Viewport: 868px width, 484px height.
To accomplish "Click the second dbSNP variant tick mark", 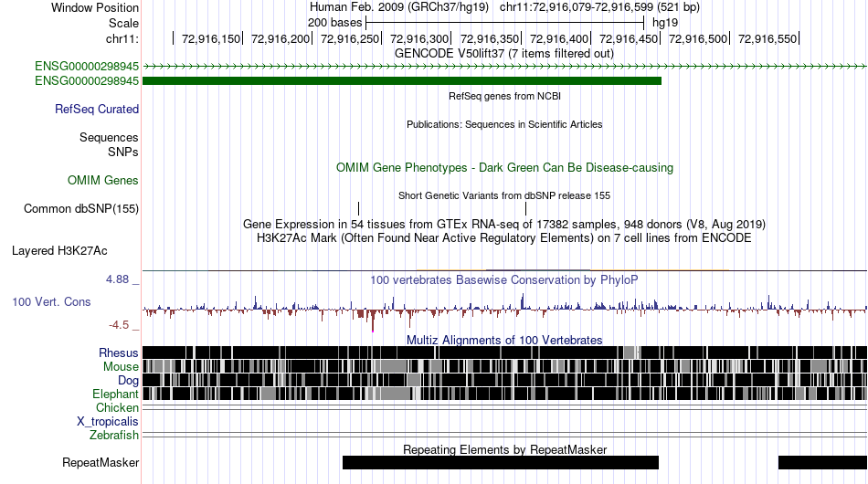I will tap(526, 208).
